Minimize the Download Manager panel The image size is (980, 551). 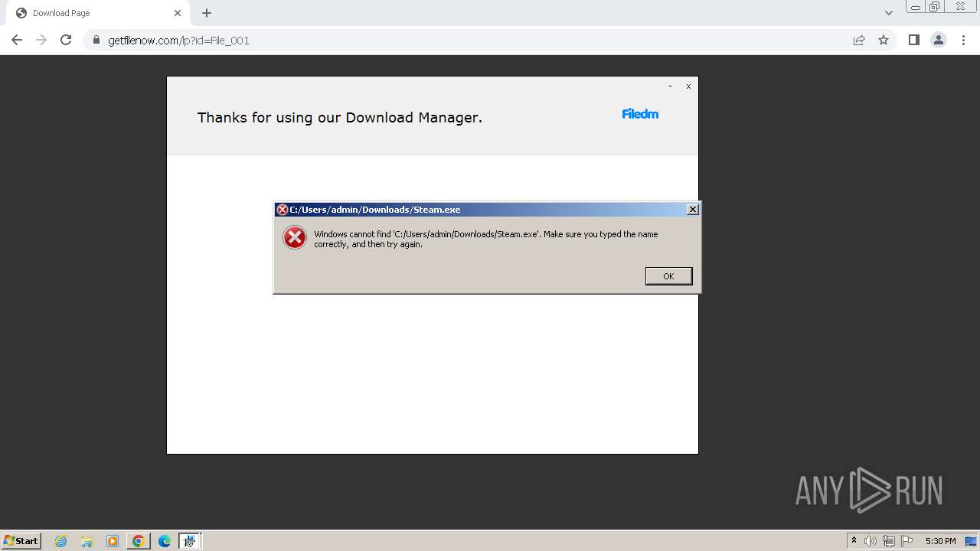tap(670, 86)
